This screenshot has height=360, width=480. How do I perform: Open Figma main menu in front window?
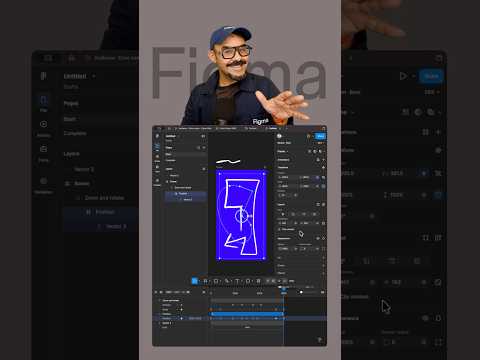[157, 136]
